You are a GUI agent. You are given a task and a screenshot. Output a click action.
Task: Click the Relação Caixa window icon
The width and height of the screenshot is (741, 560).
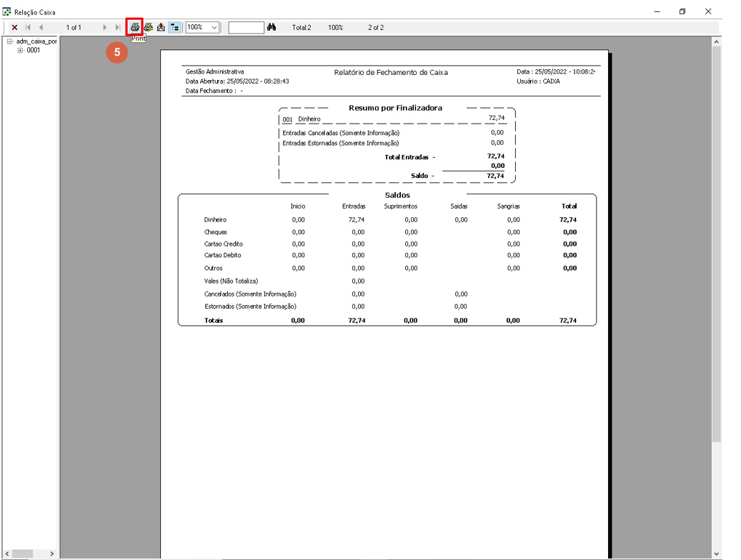click(7, 12)
